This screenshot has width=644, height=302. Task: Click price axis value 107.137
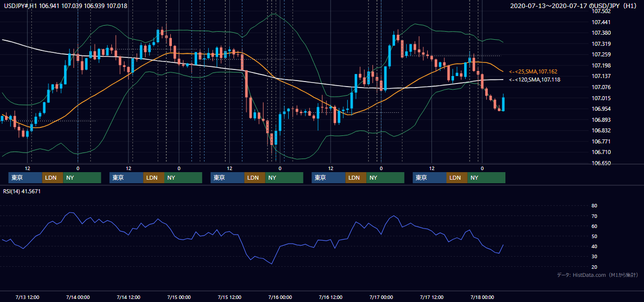pos(602,76)
